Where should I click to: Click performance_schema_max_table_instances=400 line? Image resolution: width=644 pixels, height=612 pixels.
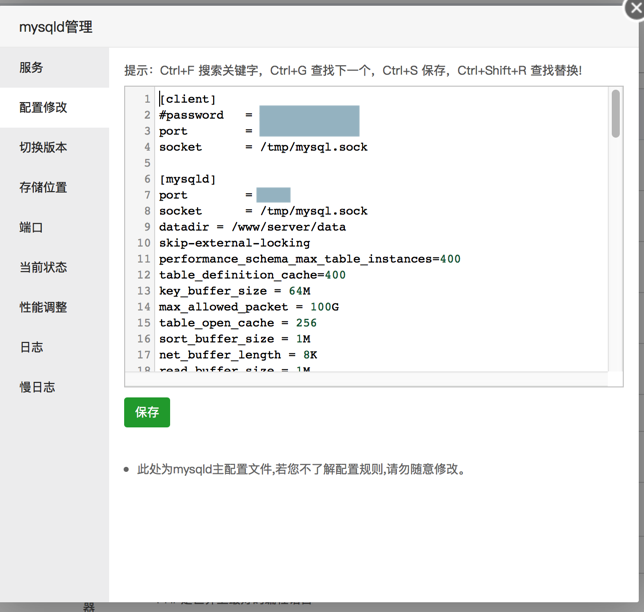point(310,259)
